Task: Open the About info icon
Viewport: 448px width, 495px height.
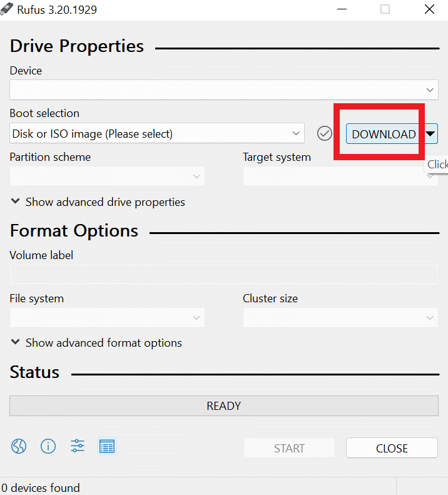Action: [48, 446]
